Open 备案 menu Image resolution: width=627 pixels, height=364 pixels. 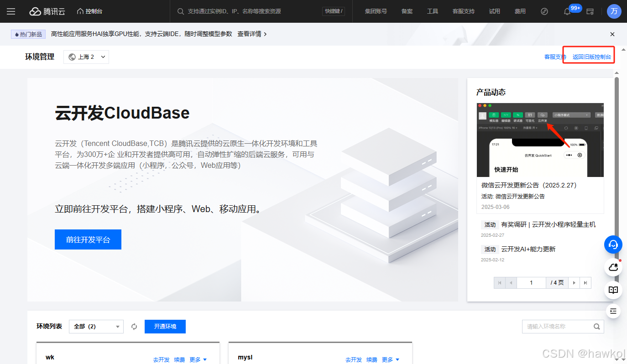tap(407, 11)
